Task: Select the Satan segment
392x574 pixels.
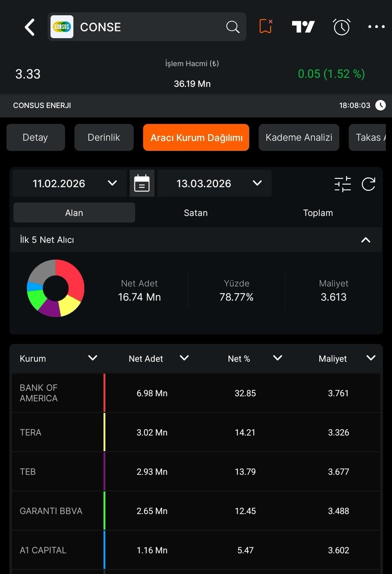Action: pyautogui.click(x=196, y=213)
